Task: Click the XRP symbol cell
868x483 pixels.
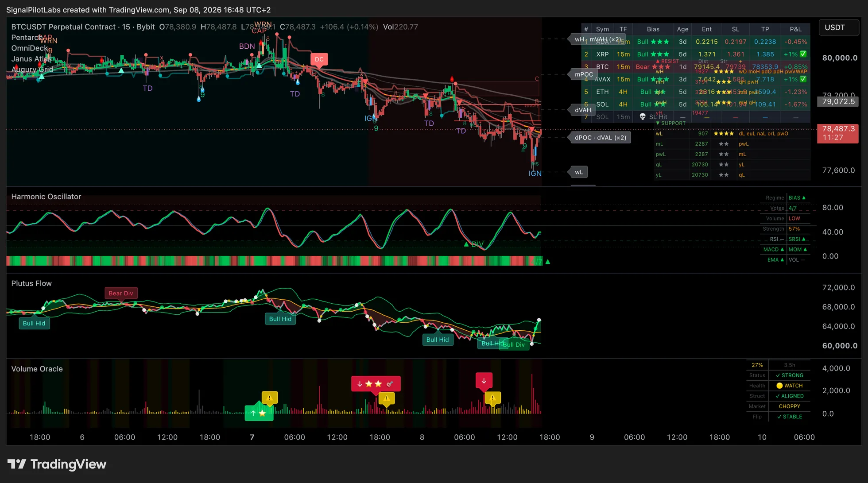Action: (x=602, y=54)
